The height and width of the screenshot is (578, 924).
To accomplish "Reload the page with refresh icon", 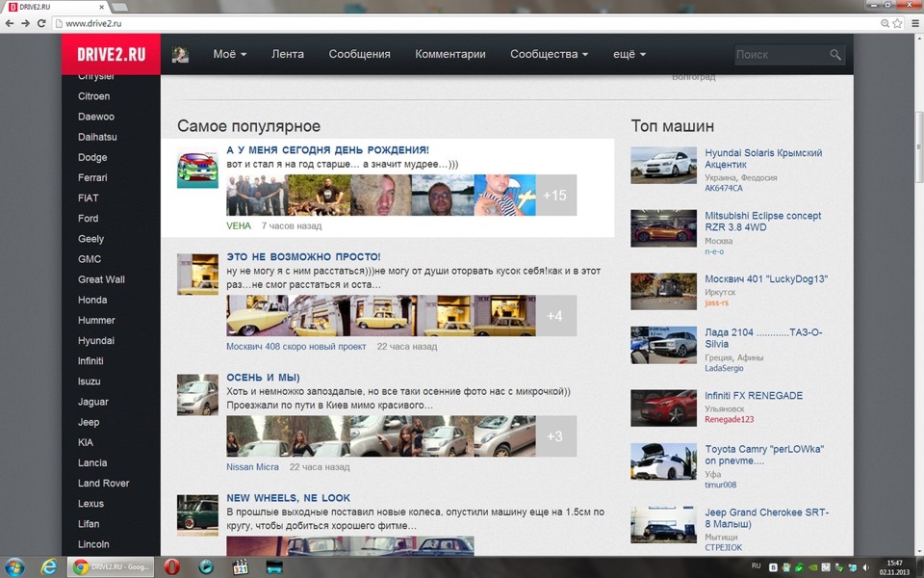I will (x=41, y=23).
